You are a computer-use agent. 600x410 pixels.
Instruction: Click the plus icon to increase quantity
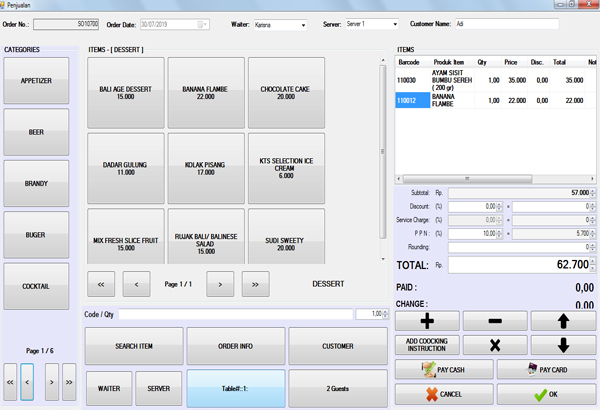click(427, 321)
